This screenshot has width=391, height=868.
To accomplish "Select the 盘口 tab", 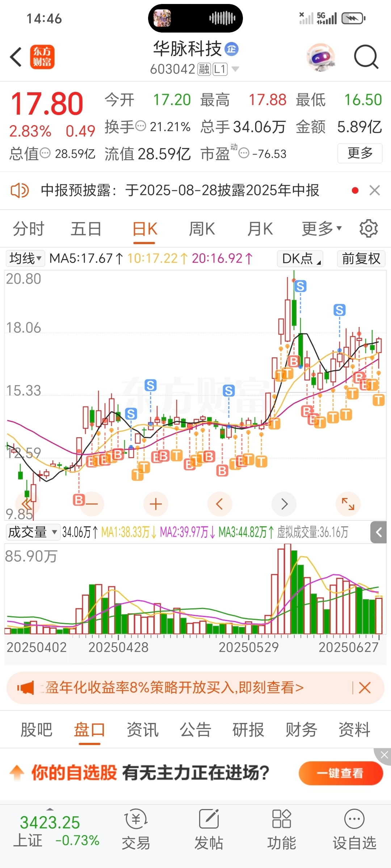I will 89,729.
